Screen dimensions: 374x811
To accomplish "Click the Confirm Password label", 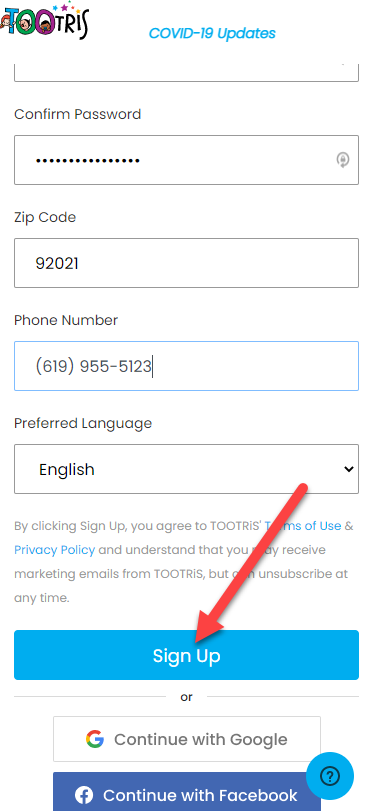I will point(78,114).
